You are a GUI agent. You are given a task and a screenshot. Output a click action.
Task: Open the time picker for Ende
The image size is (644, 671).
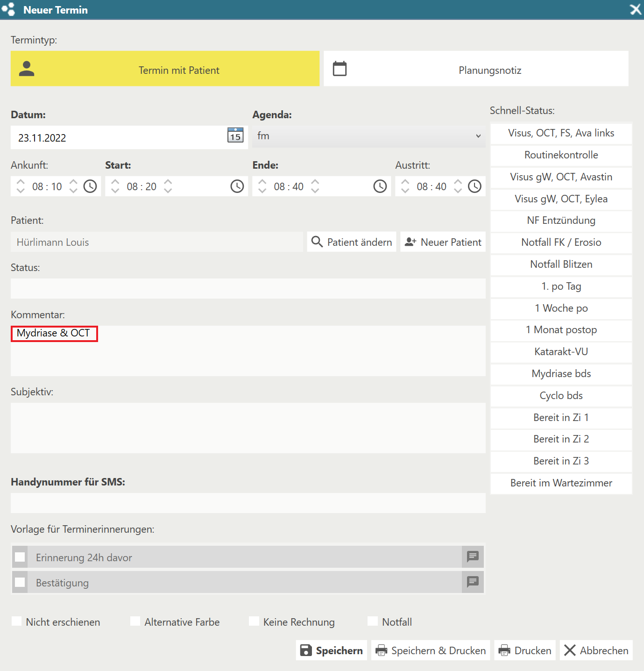tap(380, 186)
